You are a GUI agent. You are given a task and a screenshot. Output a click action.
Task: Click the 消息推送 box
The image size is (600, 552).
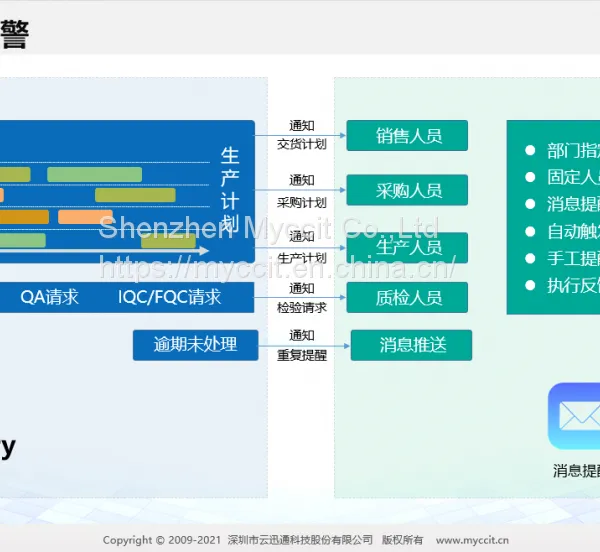[411, 345]
